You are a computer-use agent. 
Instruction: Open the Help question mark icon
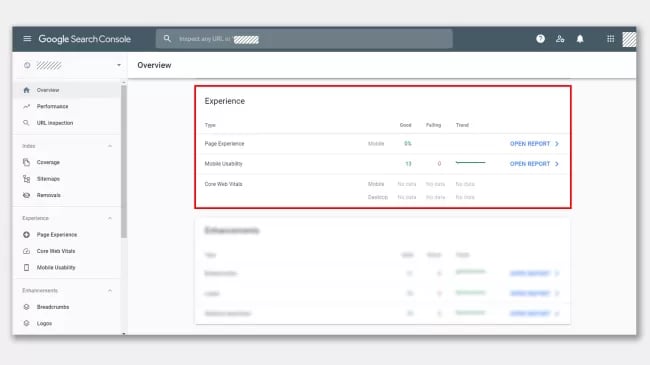click(x=540, y=39)
